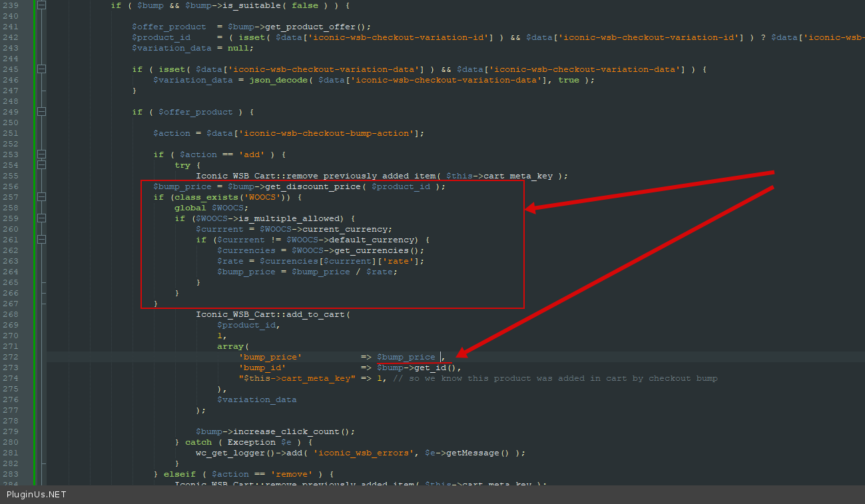Collapse the try block fold marker

(x=41, y=165)
